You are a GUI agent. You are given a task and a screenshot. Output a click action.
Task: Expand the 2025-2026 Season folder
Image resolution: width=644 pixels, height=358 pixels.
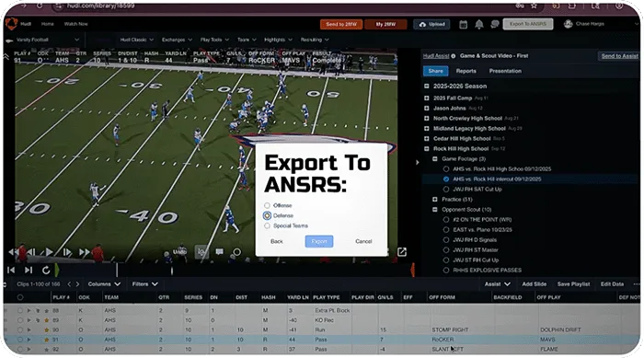coord(426,86)
